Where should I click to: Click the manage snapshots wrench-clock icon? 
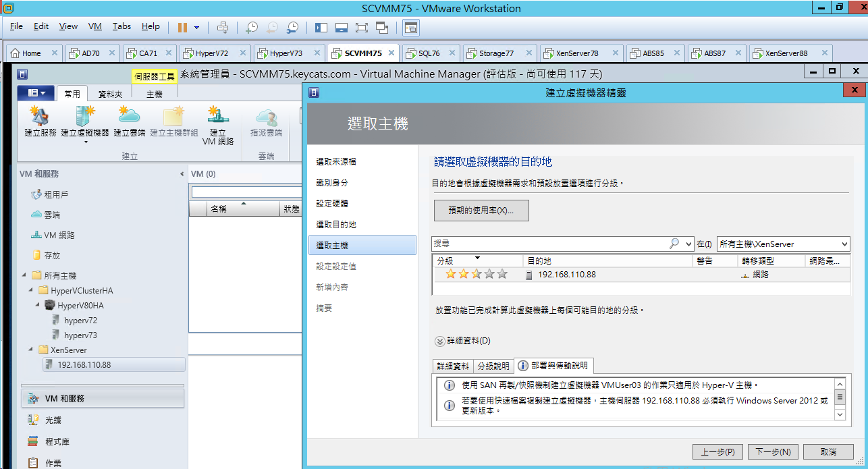point(292,27)
